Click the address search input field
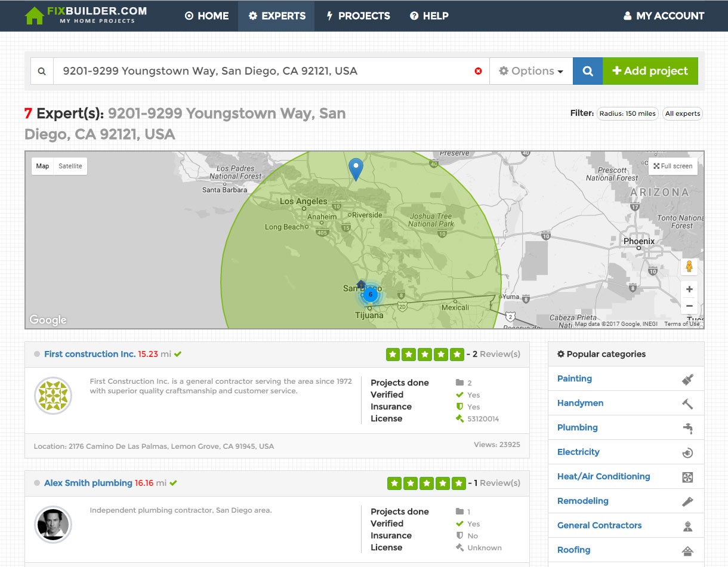Viewport: 728px width, 567px height. pos(272,71)
